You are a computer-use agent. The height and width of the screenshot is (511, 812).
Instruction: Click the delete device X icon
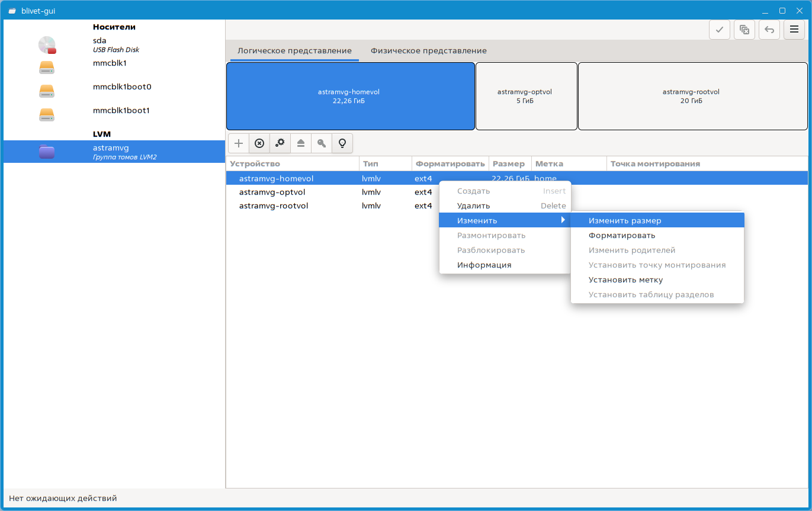click(259, 143)
